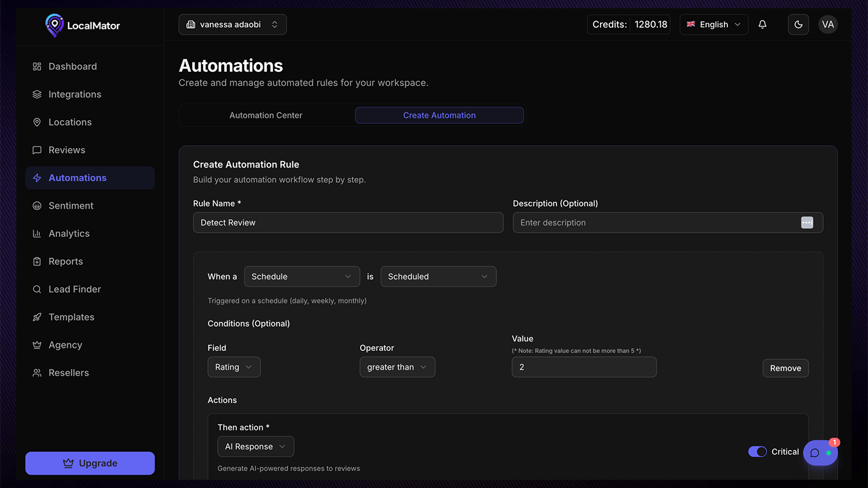Open Sentiment page from sidebar

(71, 206)
